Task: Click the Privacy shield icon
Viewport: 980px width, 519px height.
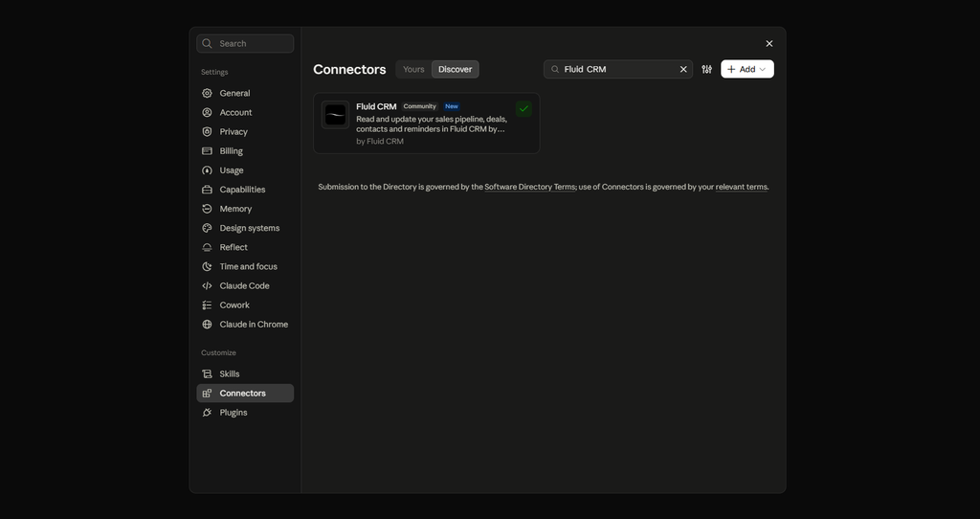Action: click(x=207, y=132)
